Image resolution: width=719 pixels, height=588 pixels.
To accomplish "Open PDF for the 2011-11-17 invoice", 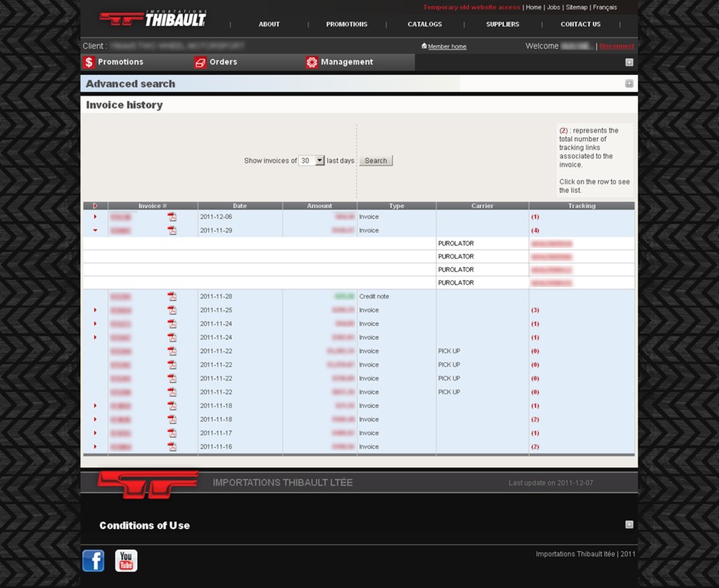I will (x=172, y=433).
